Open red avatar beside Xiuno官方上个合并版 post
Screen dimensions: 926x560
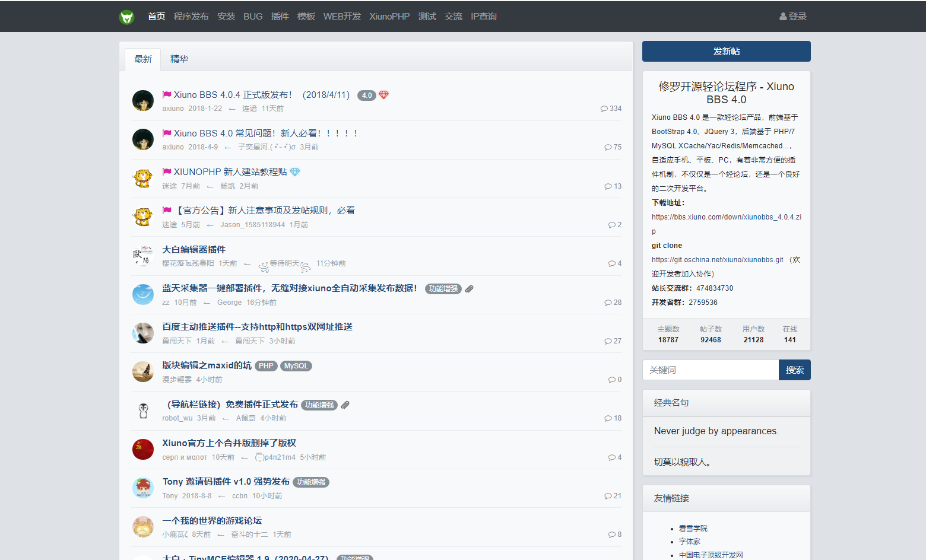pyautogui.click(x=143, y=450)
